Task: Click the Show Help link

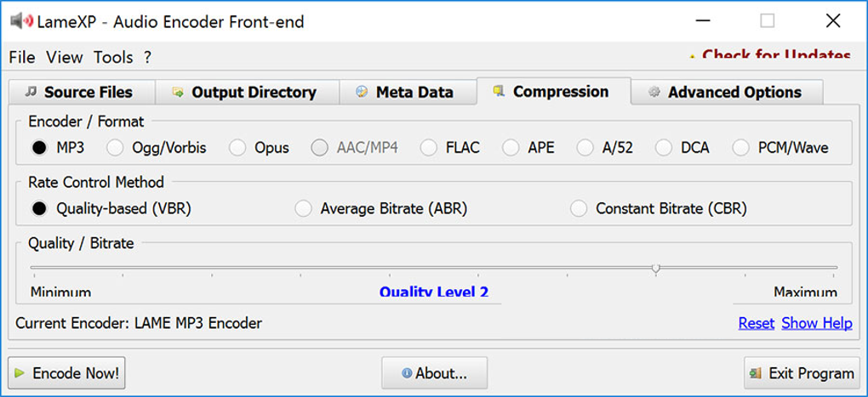Action: pyautogui.click(x=816, y=323)
